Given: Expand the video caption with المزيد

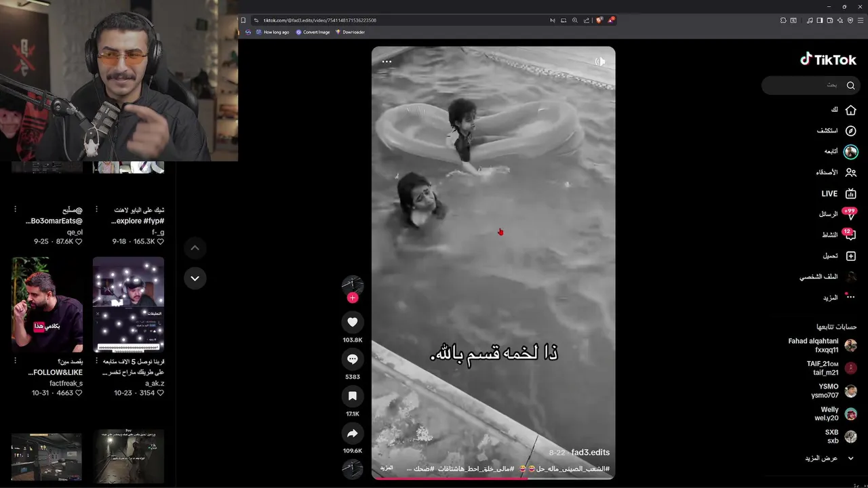Looking at the screenshot, I should click(x=387, y=468).
